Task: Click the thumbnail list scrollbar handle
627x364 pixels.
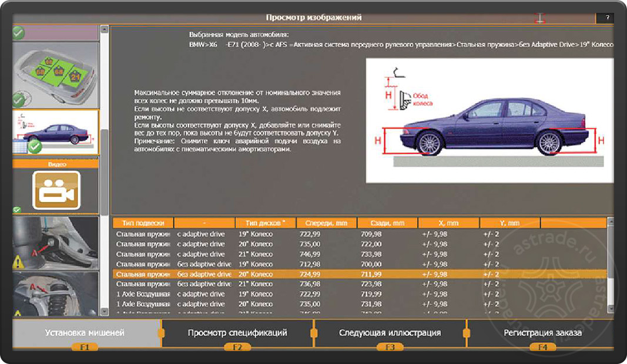Action: point(105,172)
